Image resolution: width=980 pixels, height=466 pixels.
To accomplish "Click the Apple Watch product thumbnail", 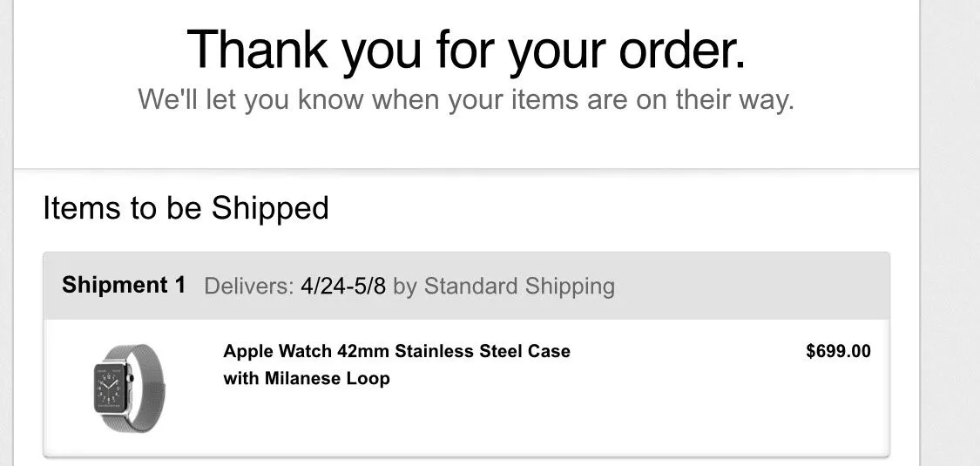I will (130, 387).
